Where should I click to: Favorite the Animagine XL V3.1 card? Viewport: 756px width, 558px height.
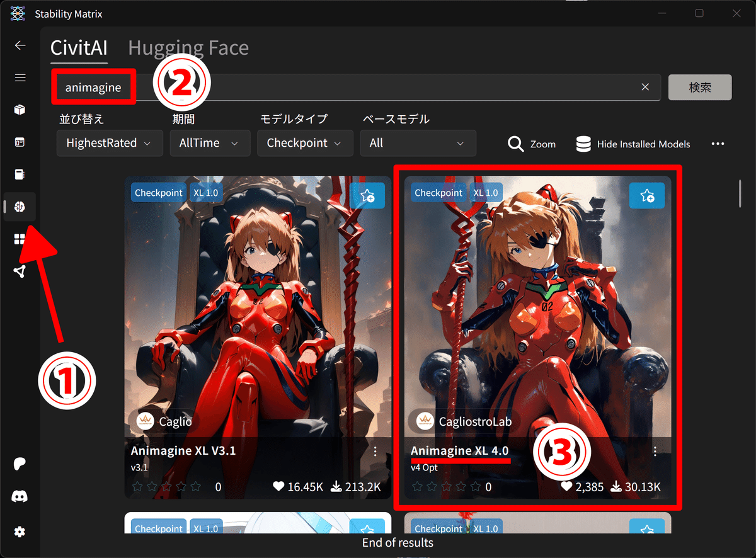click(x=367, y=195)
